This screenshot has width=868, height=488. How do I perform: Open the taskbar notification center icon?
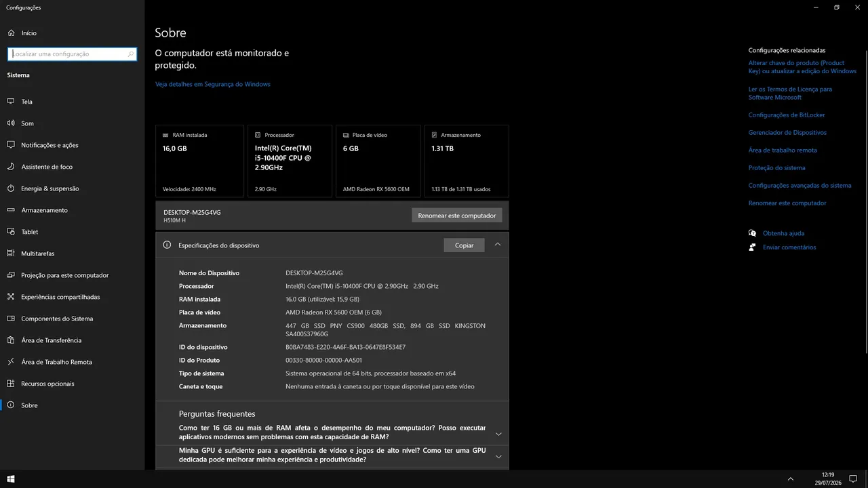coord(853,479)
